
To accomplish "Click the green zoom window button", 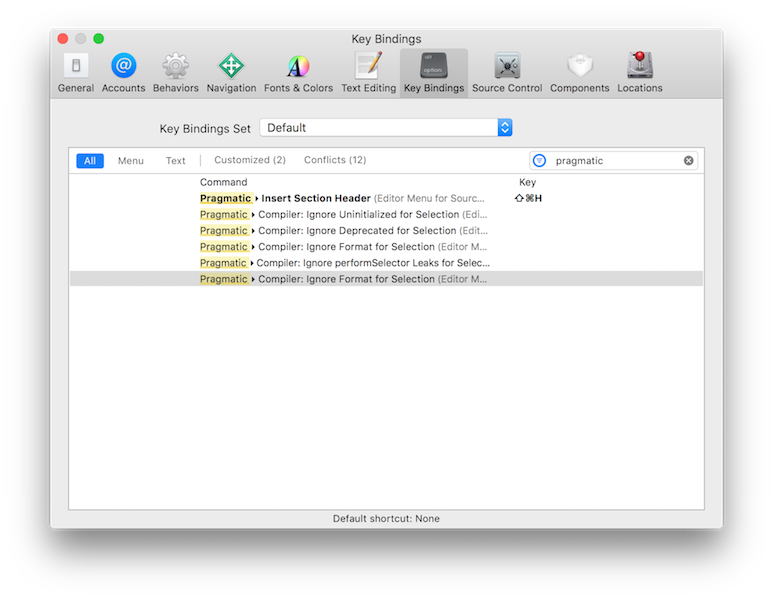I will tap(99, 38).
